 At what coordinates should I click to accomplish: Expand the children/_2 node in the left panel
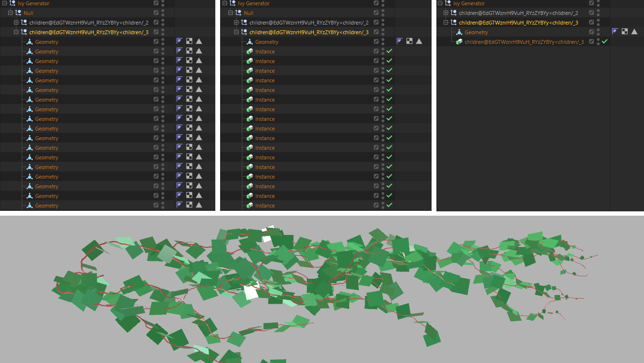point(16,23)
